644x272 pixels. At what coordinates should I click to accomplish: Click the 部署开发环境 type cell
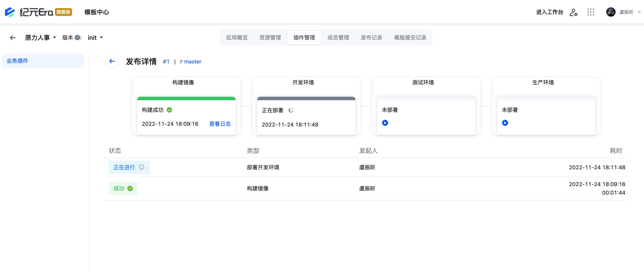263,168
